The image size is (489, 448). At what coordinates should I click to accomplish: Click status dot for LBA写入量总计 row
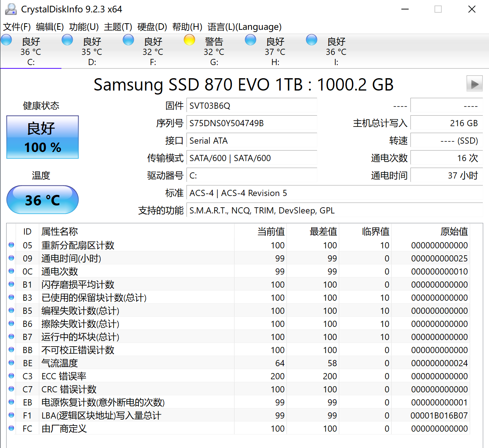(11, 415)
